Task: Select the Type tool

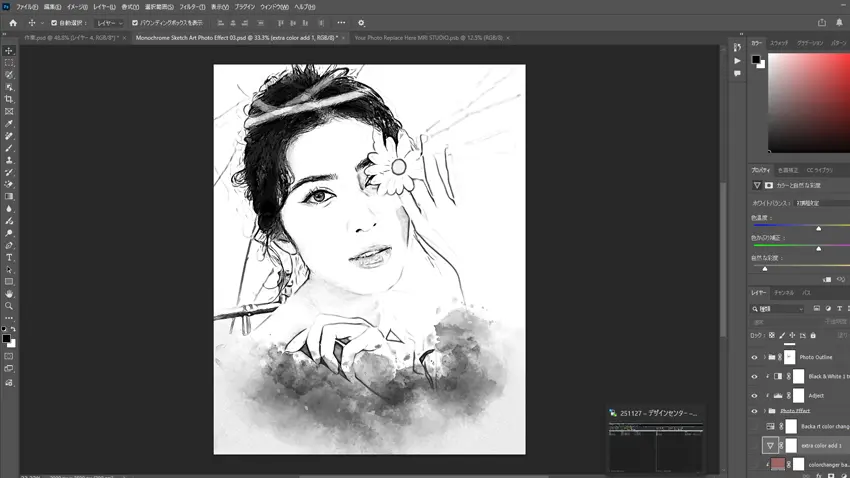Action: pyautogui.click(x=9, y=258)
